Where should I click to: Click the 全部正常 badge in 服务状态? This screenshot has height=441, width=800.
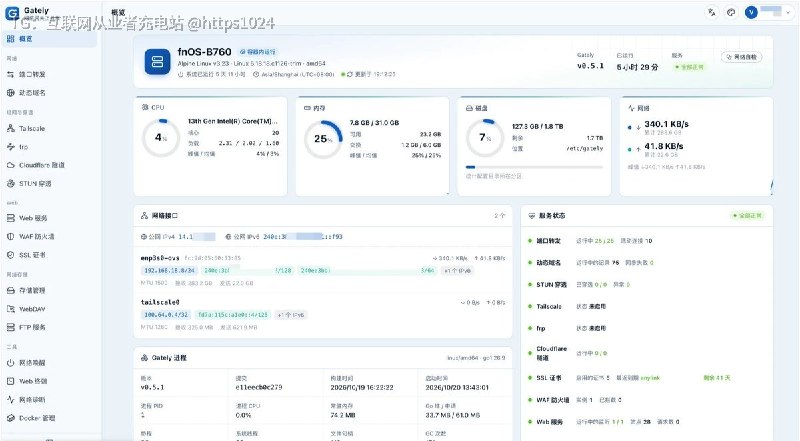tap(747, 216)
